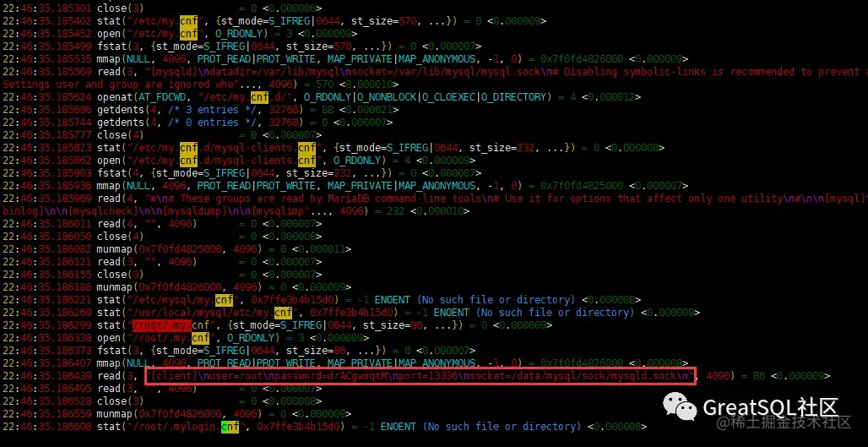Click the fstat(3) line showing st_size=86

[239, 352]
